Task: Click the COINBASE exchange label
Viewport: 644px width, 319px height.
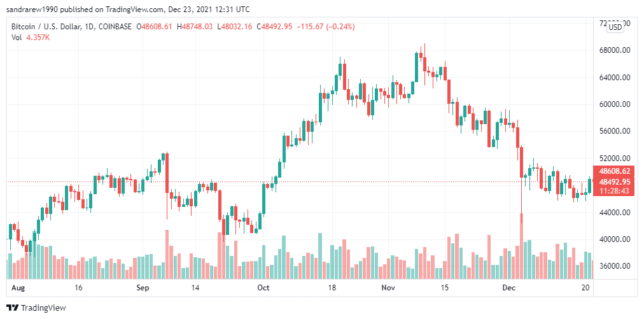Action: pos(115,27)
